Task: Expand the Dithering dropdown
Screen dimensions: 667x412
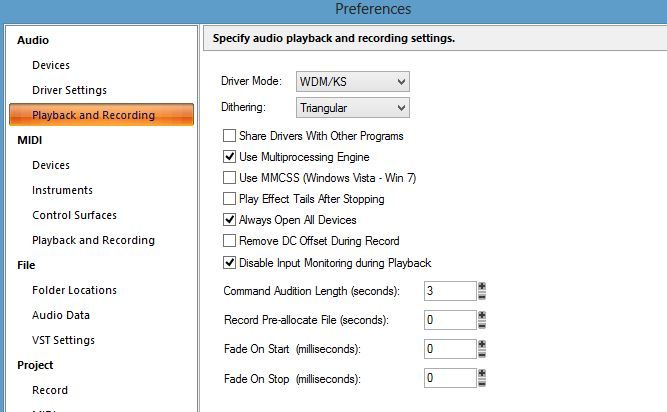Action: pos(352,107)
